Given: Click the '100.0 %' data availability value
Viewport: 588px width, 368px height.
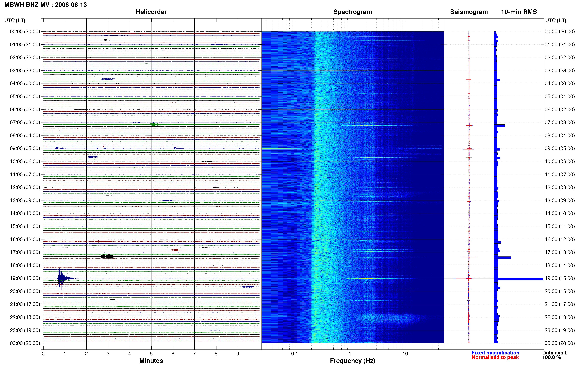Looking at the screenshot, I should pos(551,357).
